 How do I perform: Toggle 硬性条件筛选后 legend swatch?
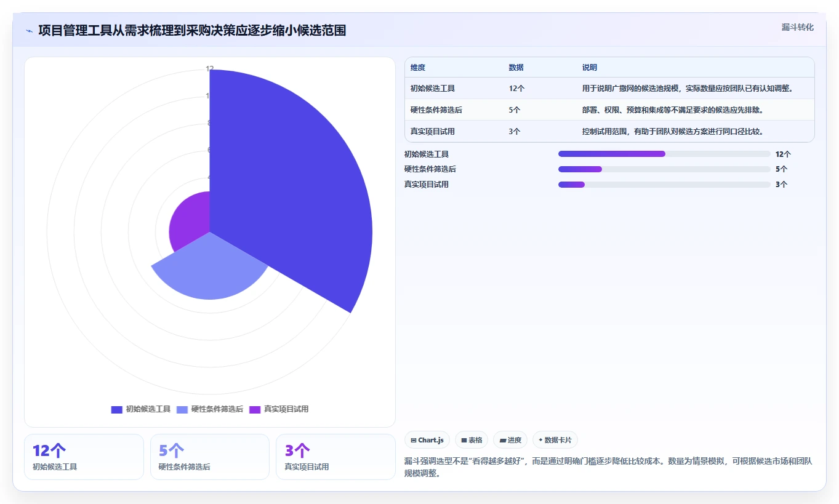point(182,409)
